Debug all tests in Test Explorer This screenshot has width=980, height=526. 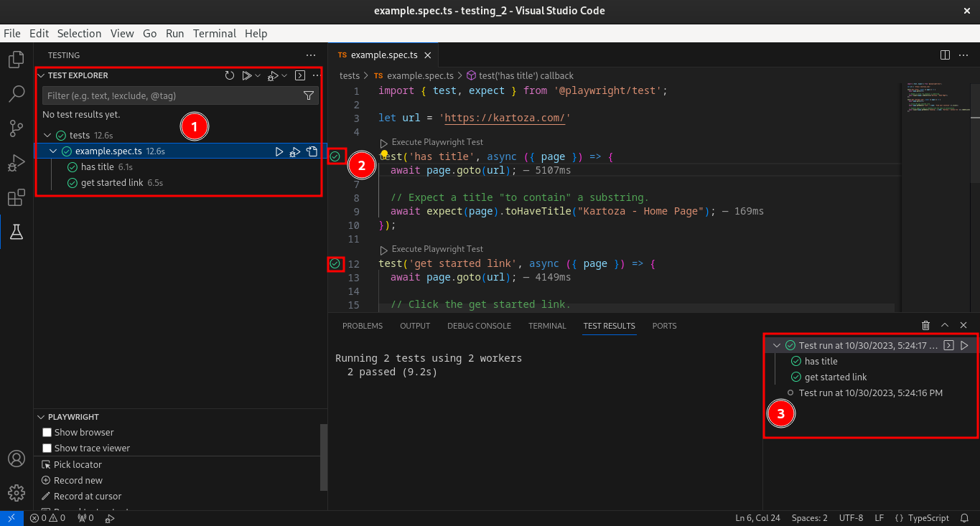[x=273, y=75]
